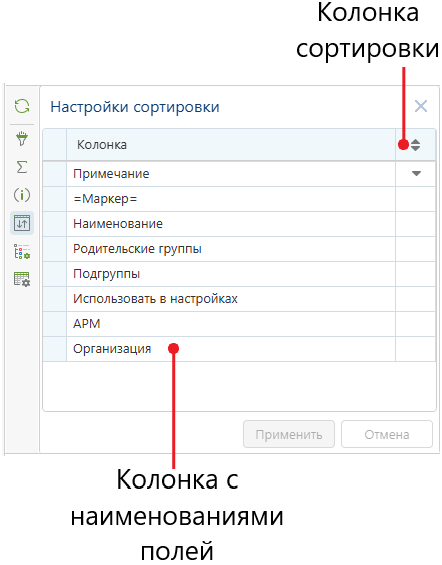
Task: Click the sort cell of Организация row
Action: point(416,349)
